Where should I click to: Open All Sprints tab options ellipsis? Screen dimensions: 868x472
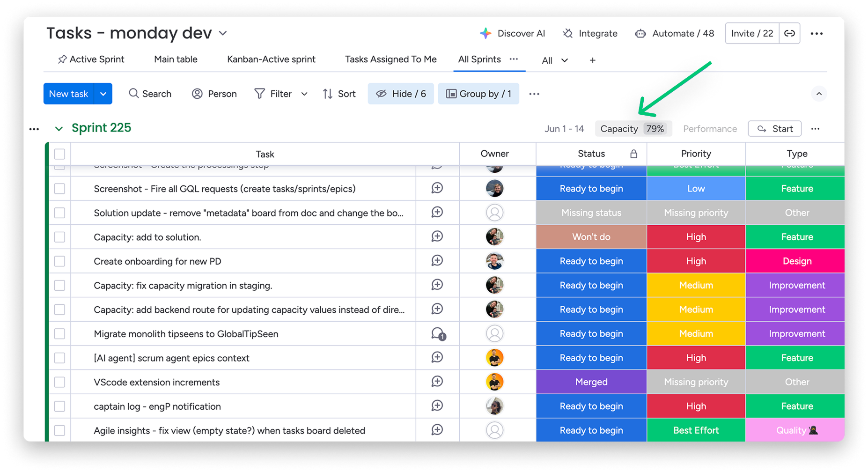pos(514,59)
